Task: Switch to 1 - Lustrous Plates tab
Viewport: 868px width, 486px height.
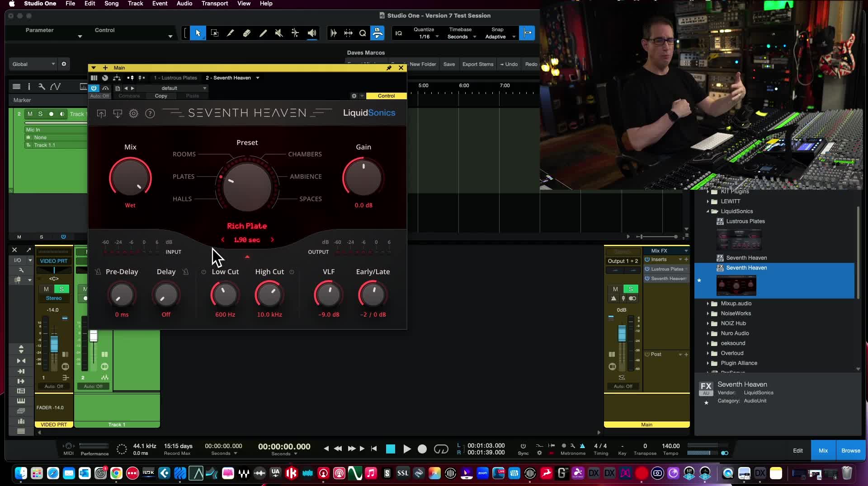Action: pyautogui.click(x=176, y=78)
